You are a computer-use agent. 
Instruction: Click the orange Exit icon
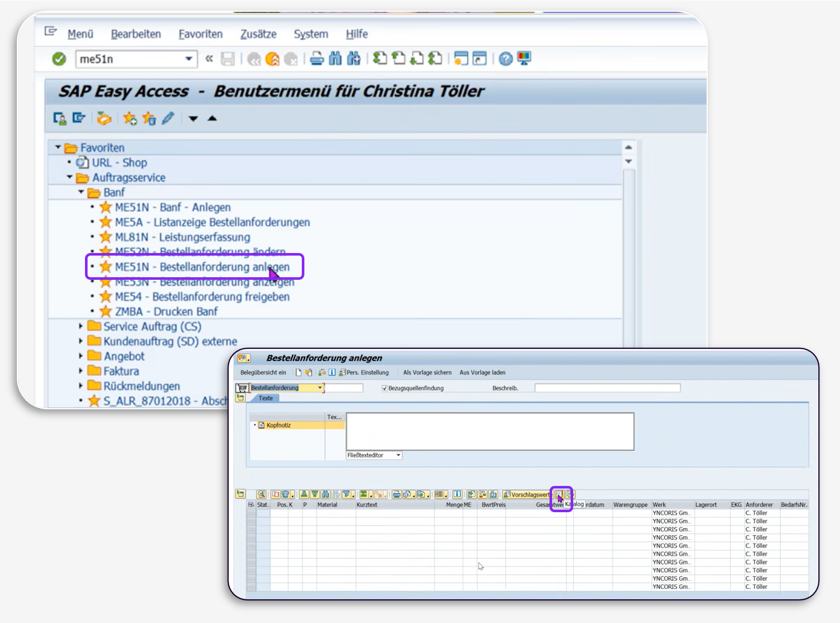pyautogui.click(x=272, y=59)
